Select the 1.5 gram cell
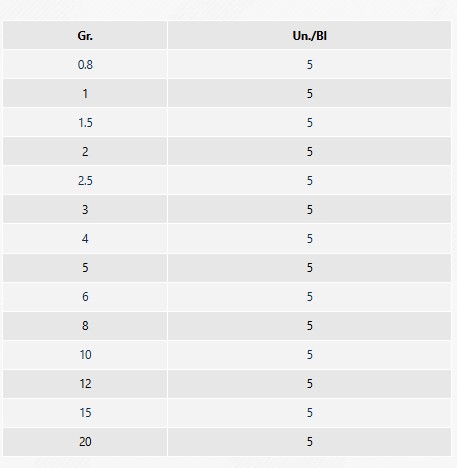The height and width of the screenshot is (468, 457). click(x=85, y=122)
